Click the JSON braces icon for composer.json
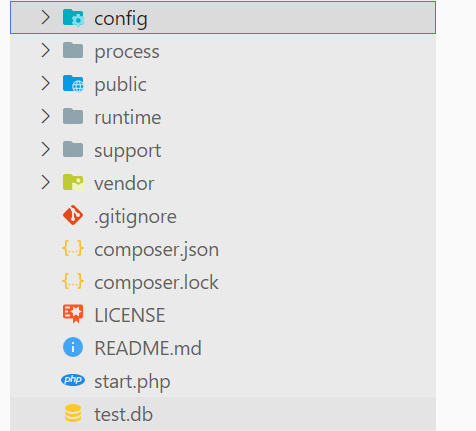This screenshot has width=476, height=431. pyautogui.click(x=73, y=249)
